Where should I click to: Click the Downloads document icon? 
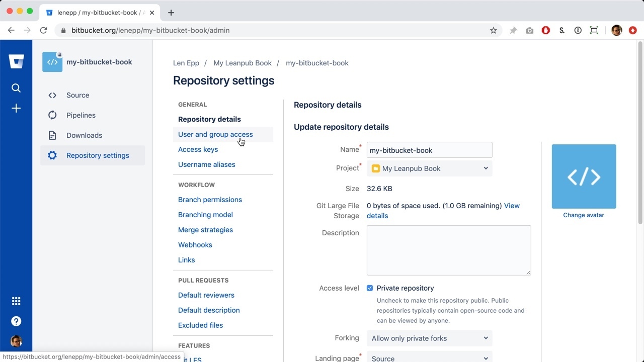point(52,135)
